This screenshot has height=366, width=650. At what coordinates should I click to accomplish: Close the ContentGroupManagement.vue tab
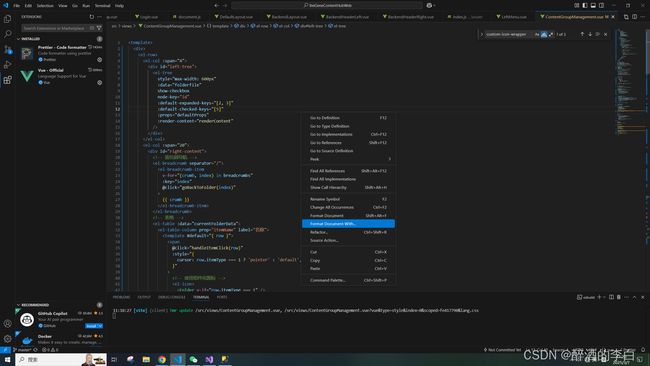[613, 17]
